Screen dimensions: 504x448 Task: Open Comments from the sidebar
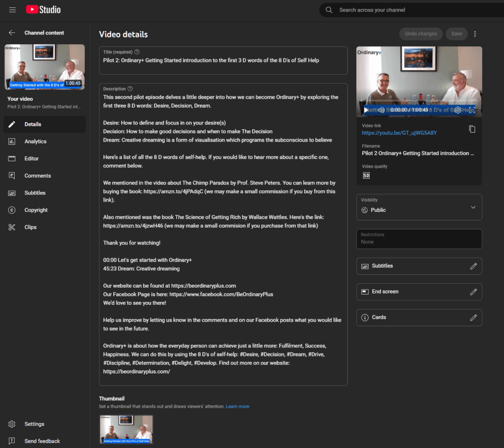coord(44,176)
